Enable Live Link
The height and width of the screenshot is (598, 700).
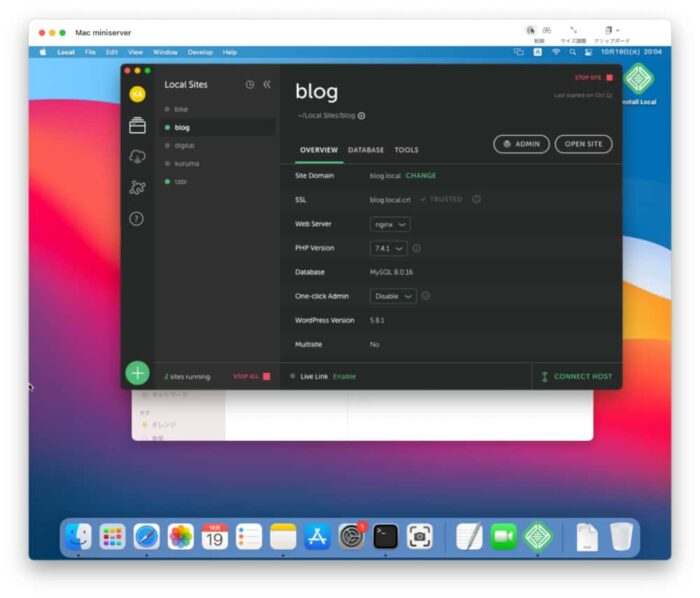(344, 377)
